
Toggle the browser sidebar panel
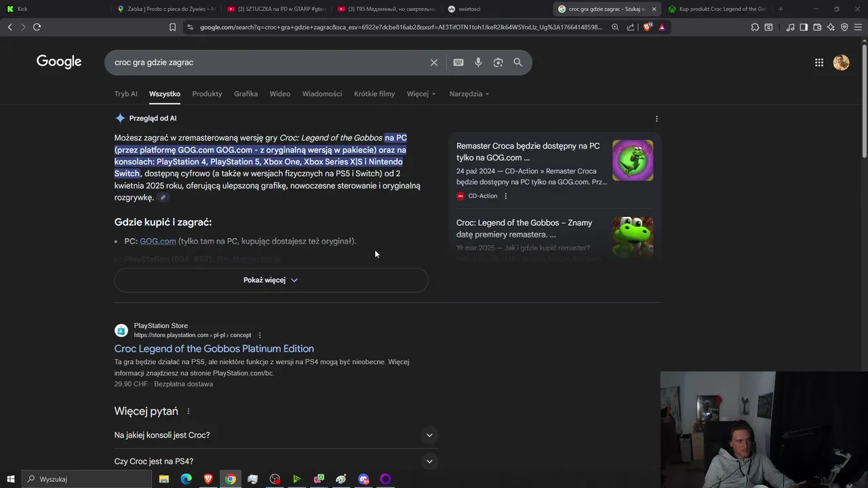coord(804,27)
